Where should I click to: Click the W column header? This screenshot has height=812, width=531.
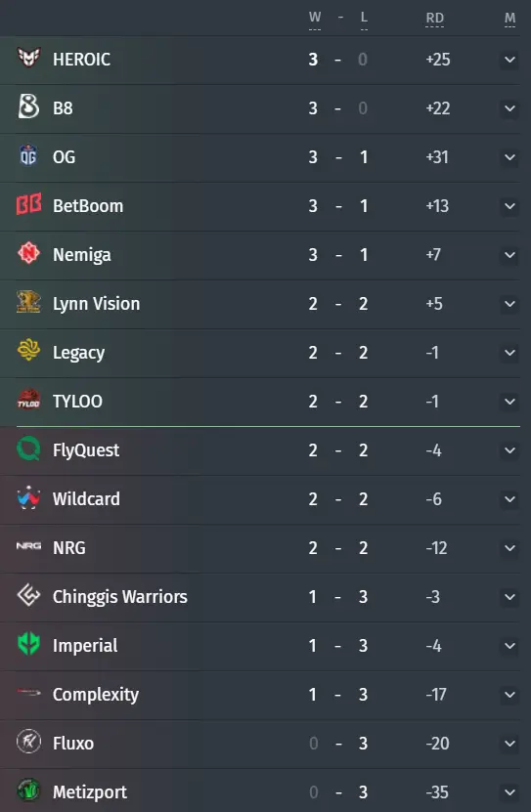pos(315,19)
